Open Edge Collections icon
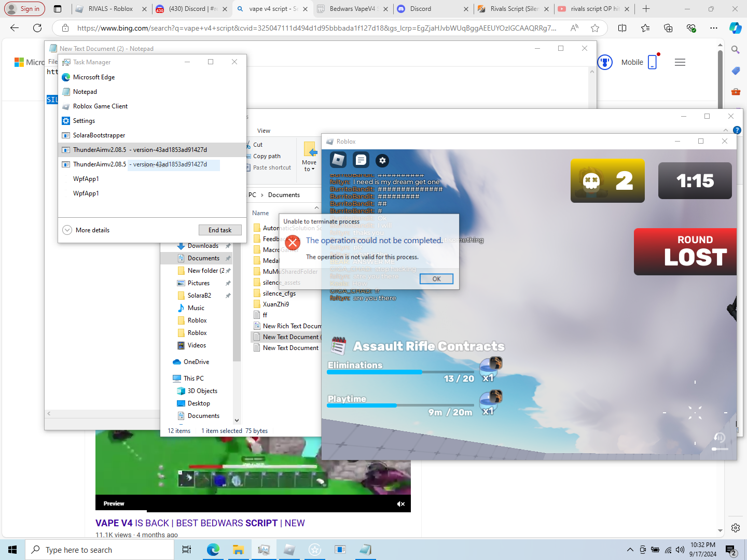The height and width of the screenshot is (560, 747). pos(668,28)
